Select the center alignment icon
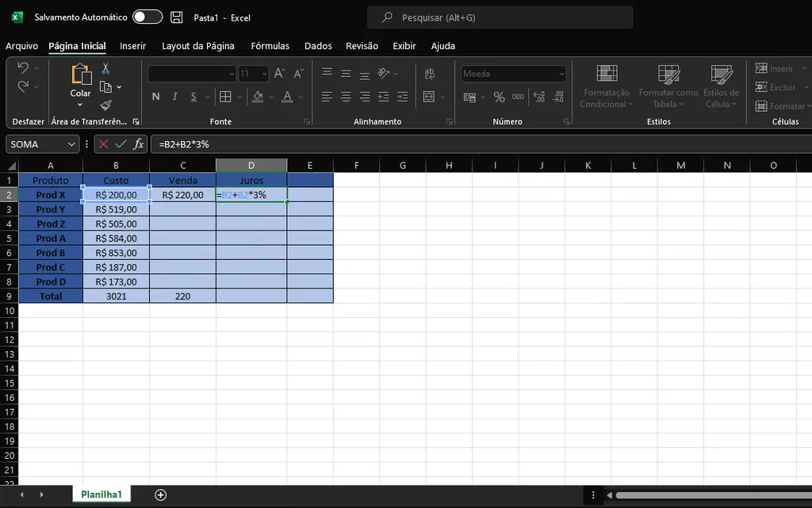 344,96
